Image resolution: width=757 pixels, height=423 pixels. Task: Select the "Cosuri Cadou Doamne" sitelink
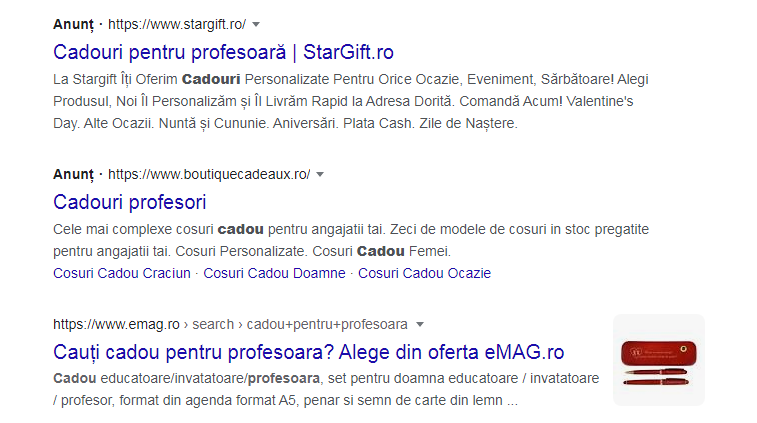click(x=274, y=273)
